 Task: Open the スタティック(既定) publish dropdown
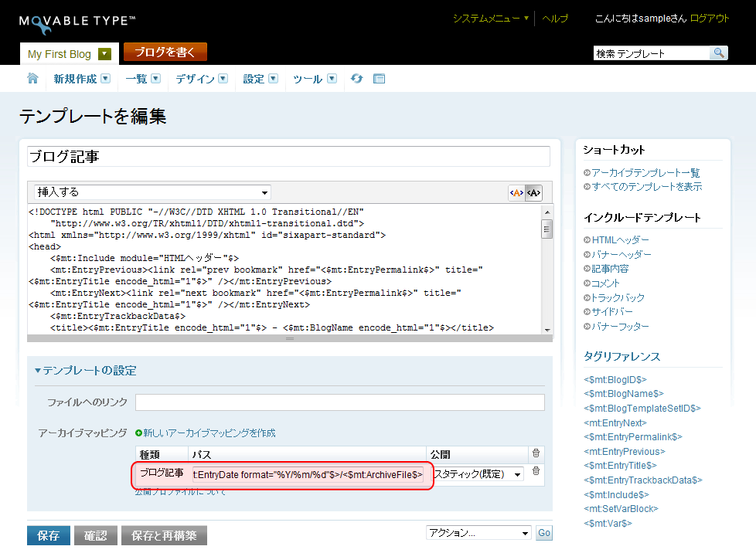477,473
